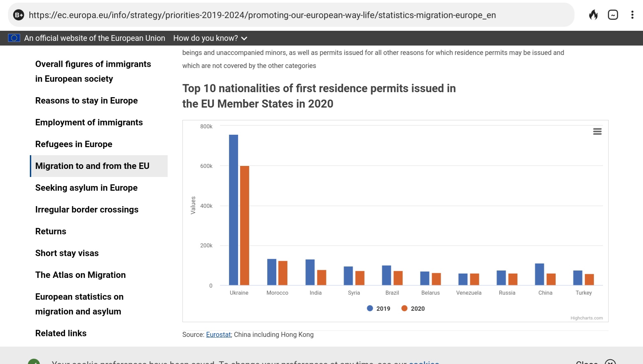Expand the 'How do you know?' dropdown

coord(210,38)
